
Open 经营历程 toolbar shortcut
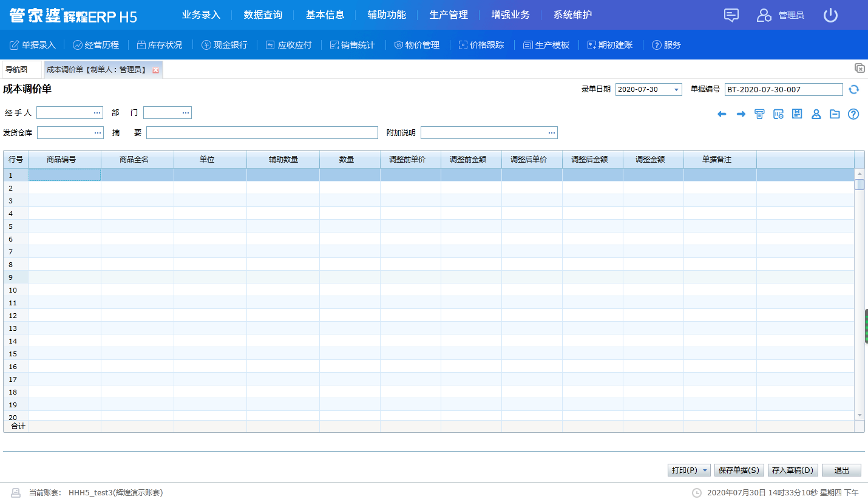click(96, 45)
